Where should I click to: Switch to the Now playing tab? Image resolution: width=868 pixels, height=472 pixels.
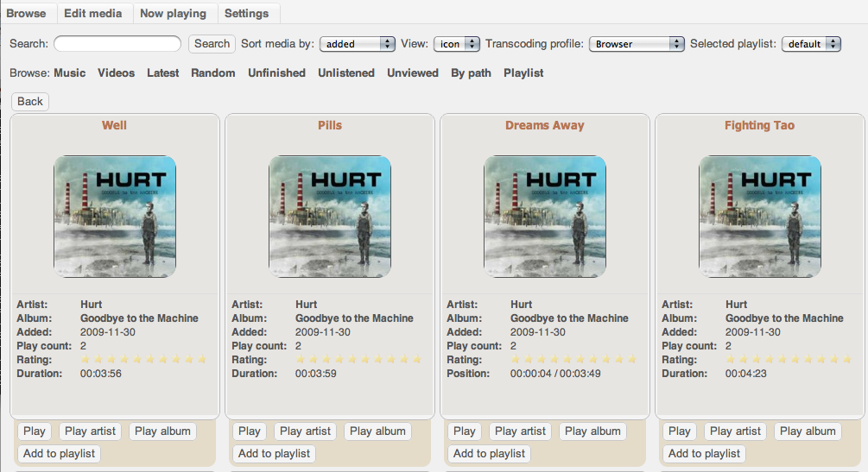[173, 13]
